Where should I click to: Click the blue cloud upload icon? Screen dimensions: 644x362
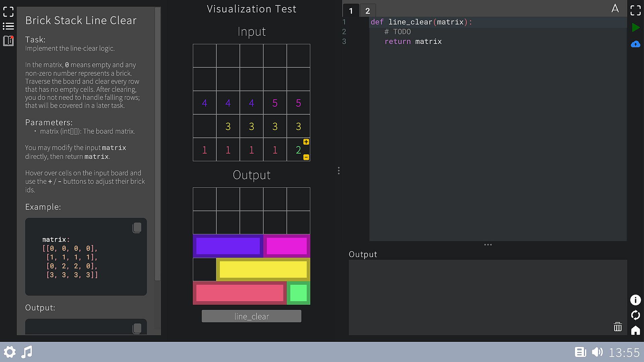click(636, 44)
